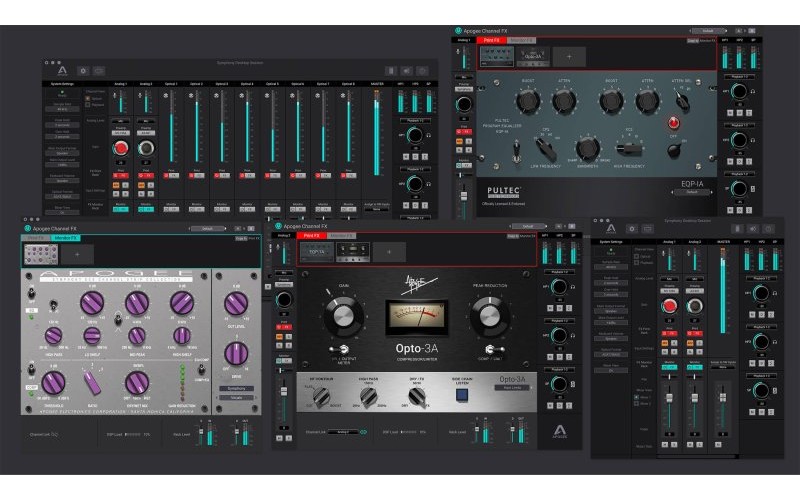
Task: Turn the KCS high frequency selector on Pultec
Action: point(629,148)
